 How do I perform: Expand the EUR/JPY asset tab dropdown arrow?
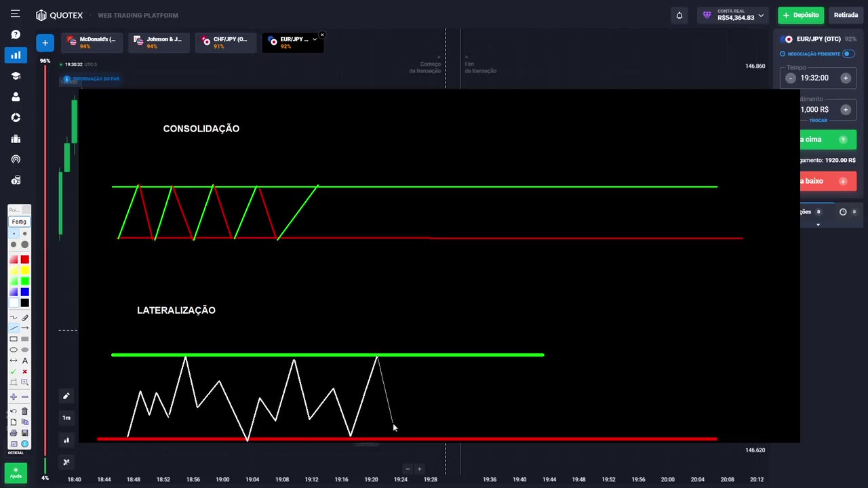click(x=315, y=39)
